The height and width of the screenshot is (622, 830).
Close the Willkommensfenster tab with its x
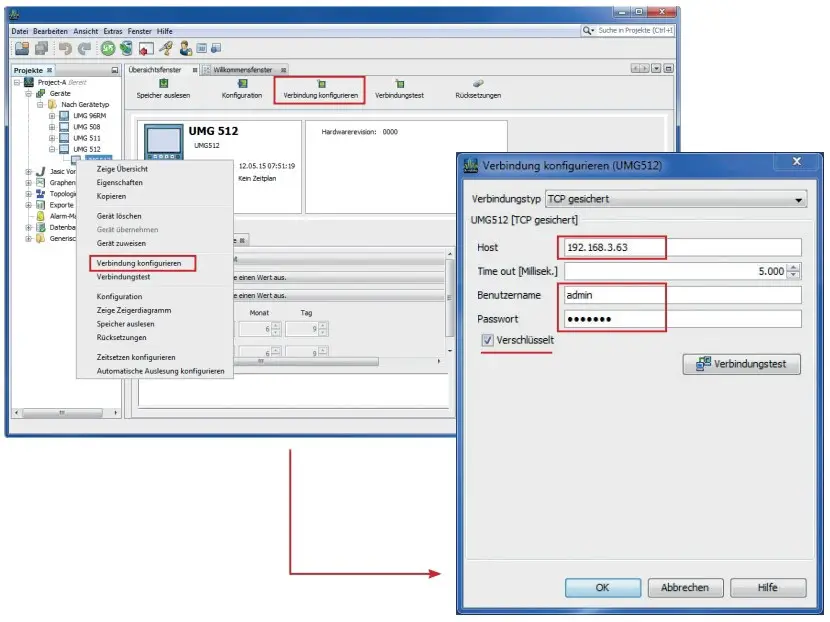(x=284, y=70)
